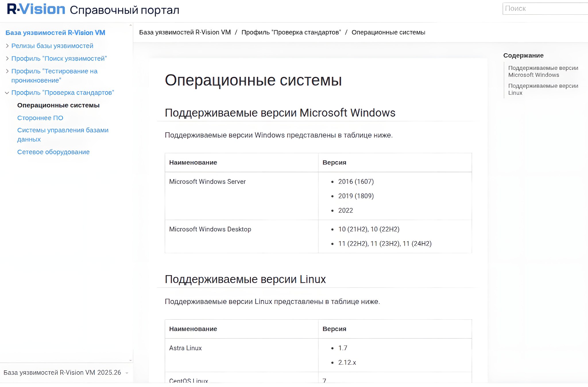This screenshot has width=588, height=387.
Task: Click 'Содержание' heading
Action: point(523,55)
